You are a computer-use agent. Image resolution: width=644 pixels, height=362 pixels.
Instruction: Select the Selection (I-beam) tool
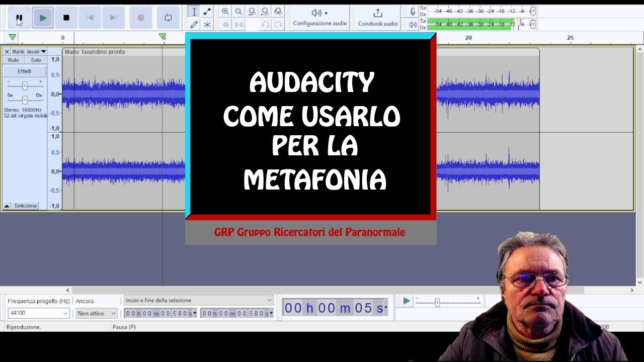point(194,12)
